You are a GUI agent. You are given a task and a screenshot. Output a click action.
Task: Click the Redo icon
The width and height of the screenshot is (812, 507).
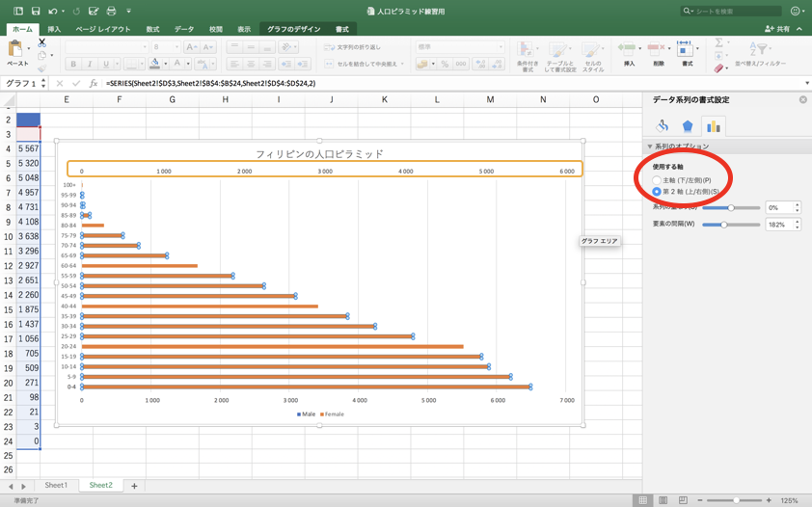76,11
